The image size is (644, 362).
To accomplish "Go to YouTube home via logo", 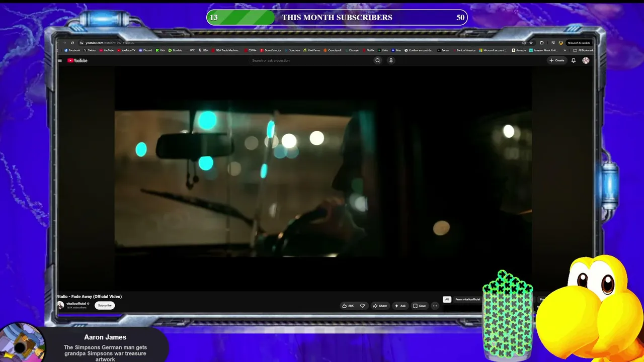I will [77, 60].
